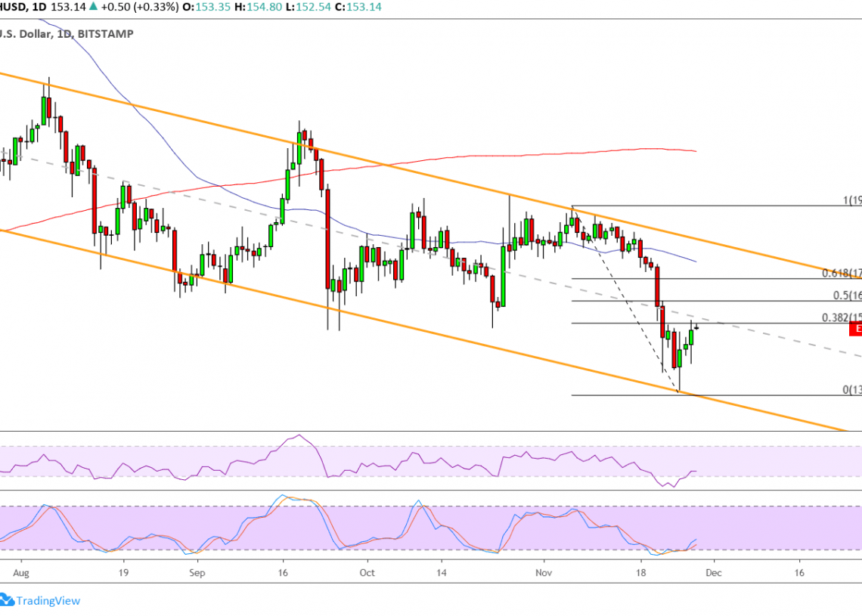
Task: Open the TradingView text link
Action: [49, 601]
